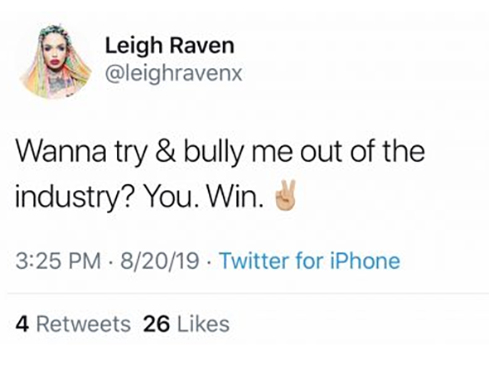489x366 pixels.
Task: Visit the @leighravenx handle
Action: [173, 73]
